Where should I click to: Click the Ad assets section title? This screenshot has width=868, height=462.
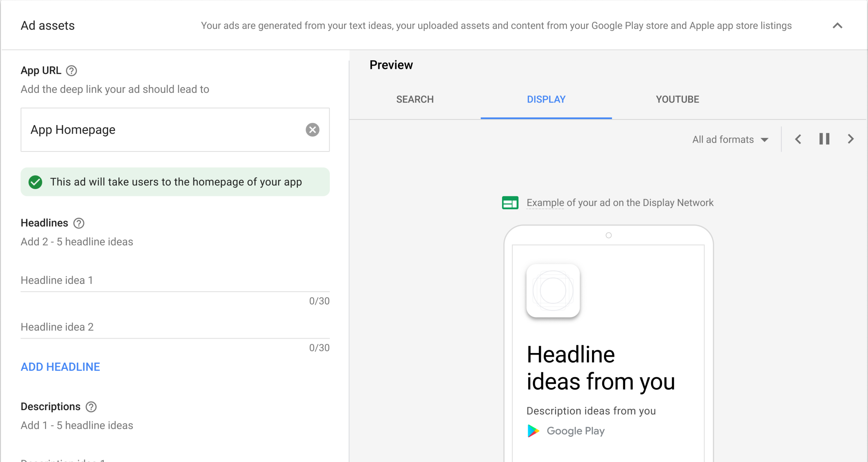(48, 26)
